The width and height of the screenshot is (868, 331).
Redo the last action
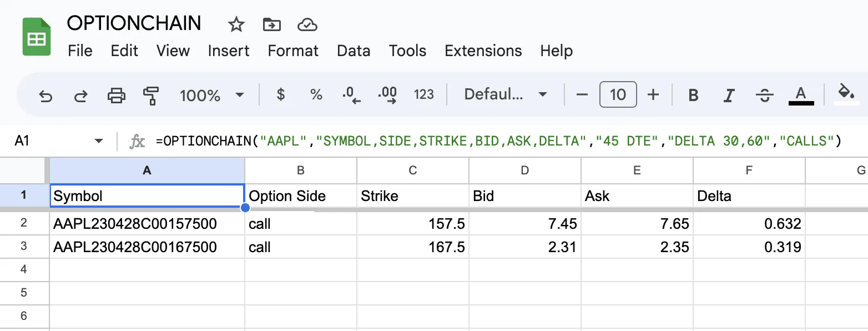point(81,95)
